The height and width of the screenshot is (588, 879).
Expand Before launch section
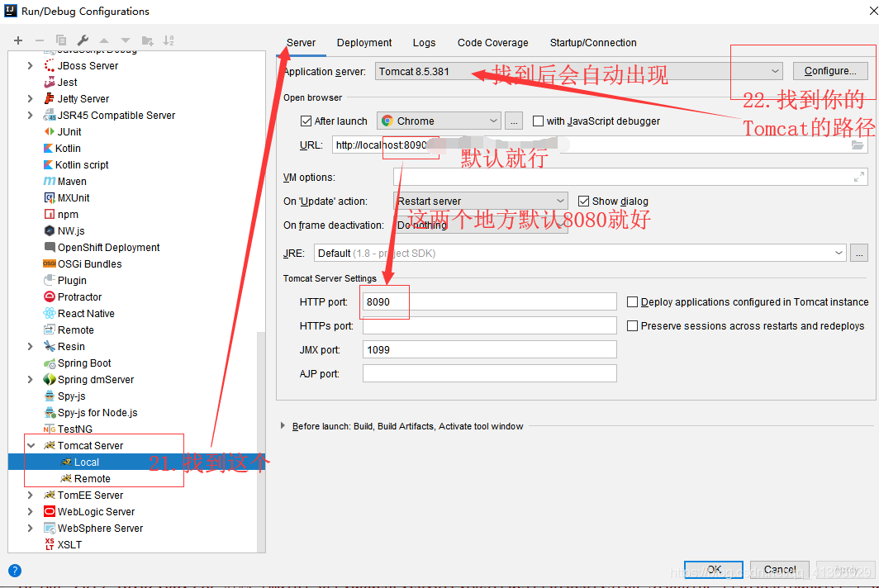point(283,426)
